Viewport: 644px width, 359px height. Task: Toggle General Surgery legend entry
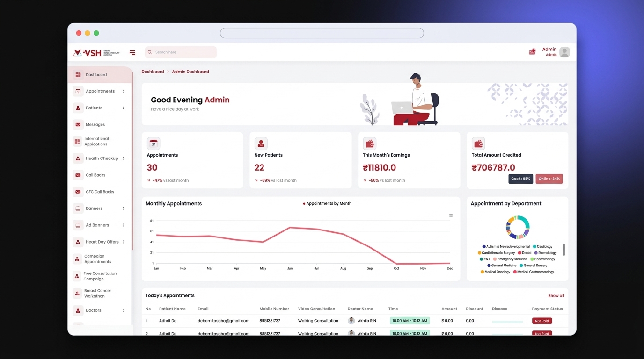coord(533,266)
